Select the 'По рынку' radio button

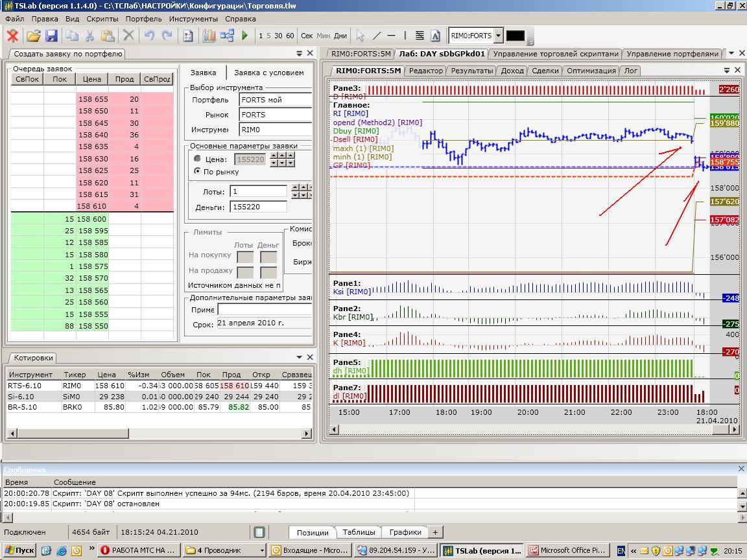click(198, 172)
